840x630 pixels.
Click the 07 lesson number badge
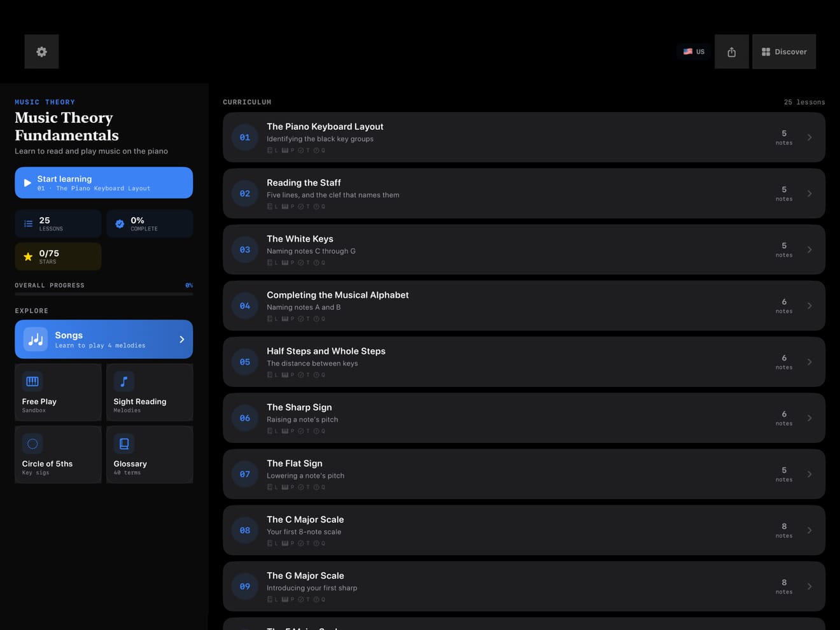(245, 474)
